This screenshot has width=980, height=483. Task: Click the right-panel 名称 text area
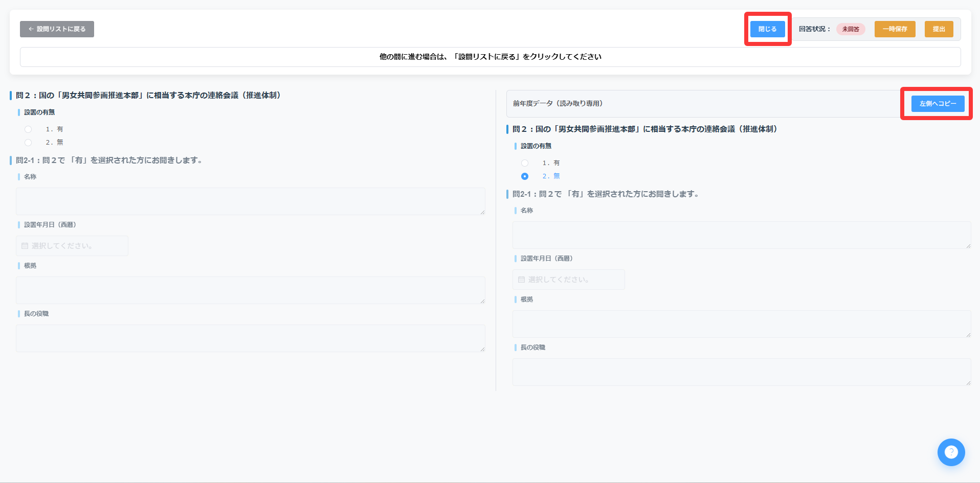coord(742,235)
